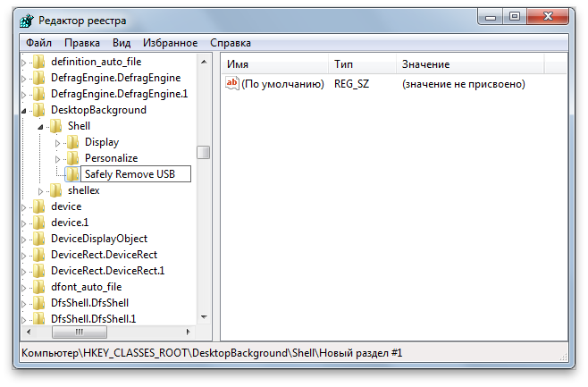Open the Правка menu
Viewport: 588px width, 387px height.
click(82, 43)
